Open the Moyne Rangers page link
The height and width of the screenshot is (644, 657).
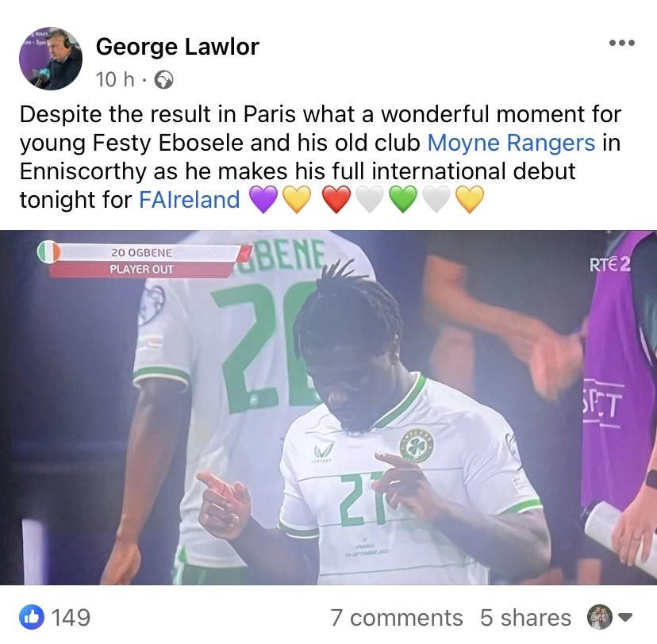pyautogui.click(x=511, y=143)
